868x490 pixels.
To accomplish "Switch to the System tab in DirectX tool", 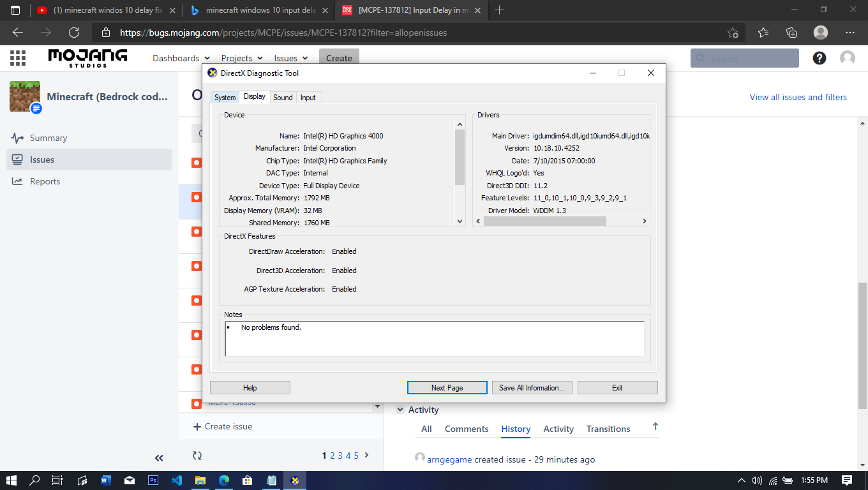I will (225, 97).
